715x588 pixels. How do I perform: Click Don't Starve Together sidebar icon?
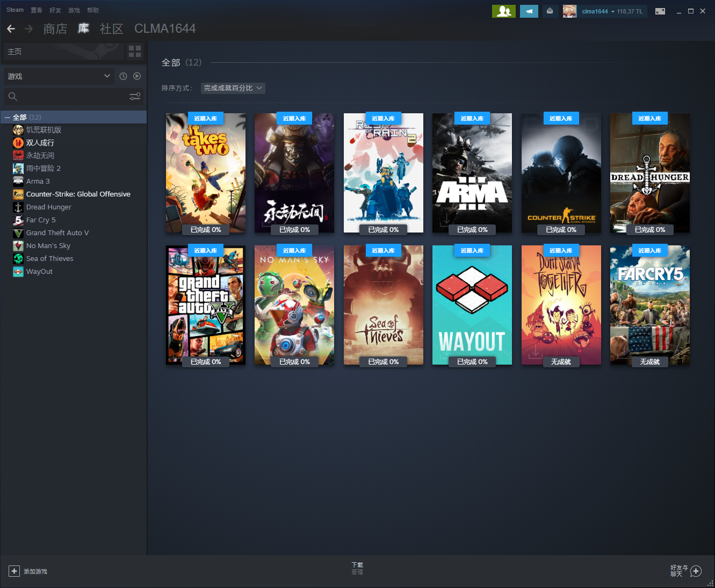[18, 130]
